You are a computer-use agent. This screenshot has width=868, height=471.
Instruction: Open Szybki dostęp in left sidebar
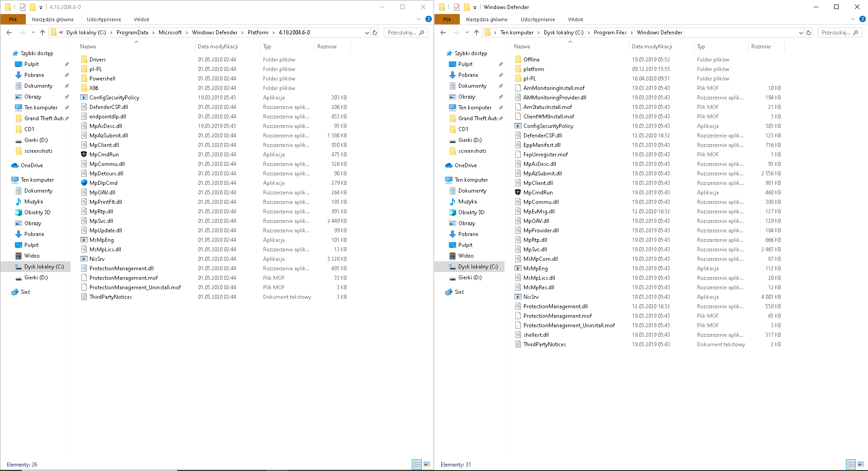click(37, 53)
